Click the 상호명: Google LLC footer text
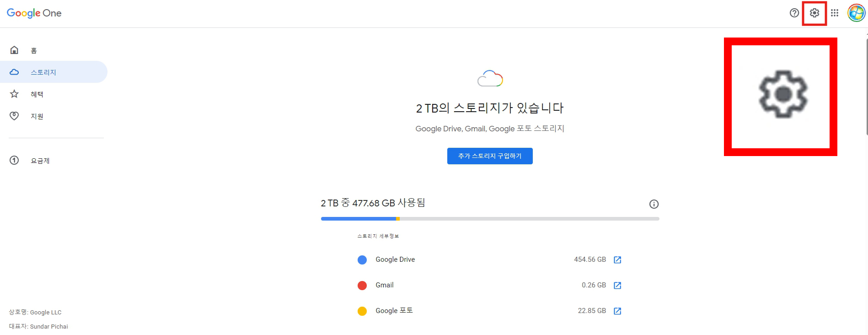The image size is (868, 335). point(35,312)
